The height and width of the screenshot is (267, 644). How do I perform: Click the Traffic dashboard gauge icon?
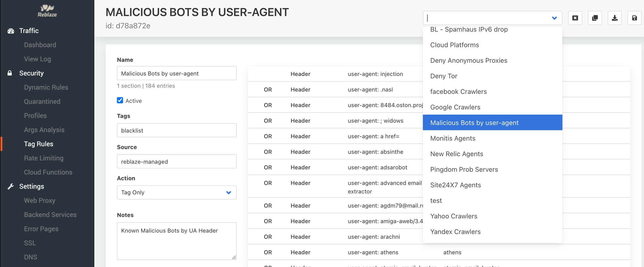[x=11, y=31]
